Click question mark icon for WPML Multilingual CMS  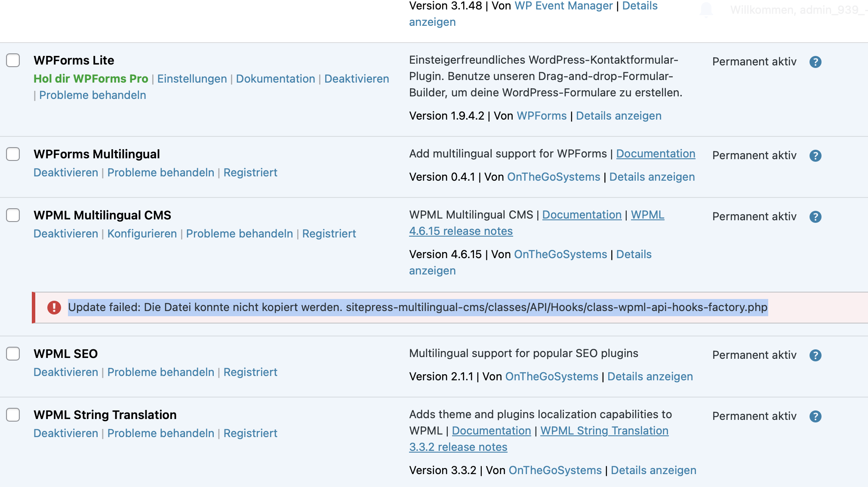point(815,217)
